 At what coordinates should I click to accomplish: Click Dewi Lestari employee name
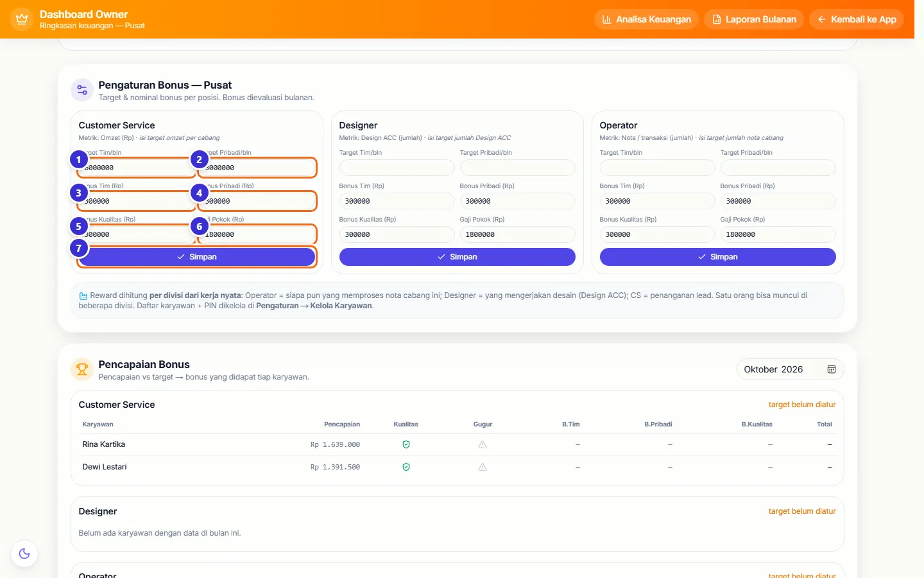[105, 467]
